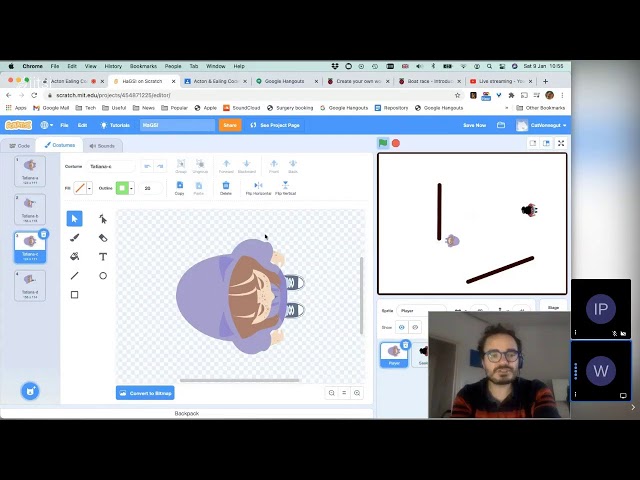Screen dimensions: 640x480
Task: Switch to the Costumes tab
Action: point(60,145)
